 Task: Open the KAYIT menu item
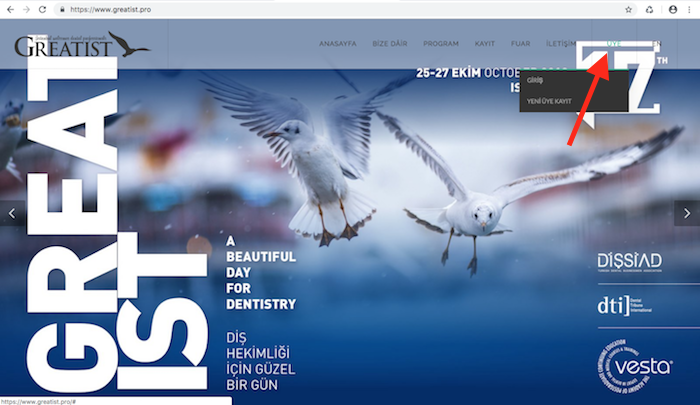(485, 44)
